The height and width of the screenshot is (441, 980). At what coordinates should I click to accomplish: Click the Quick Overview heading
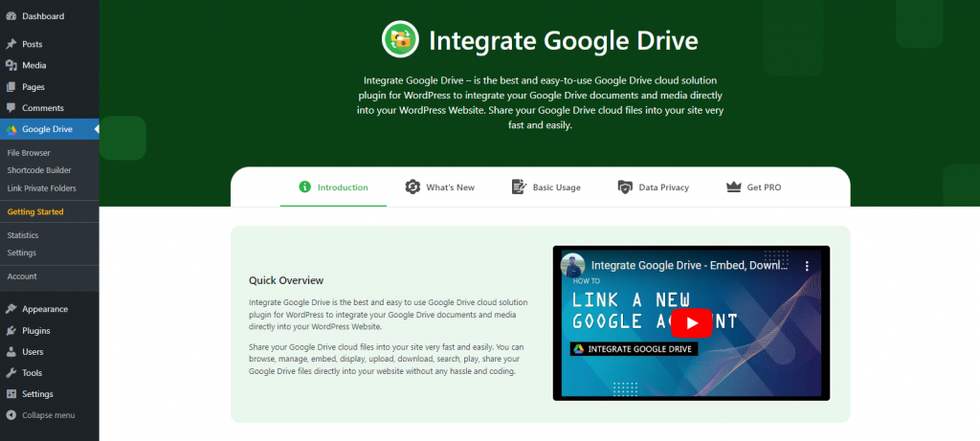tap(286, 280)
